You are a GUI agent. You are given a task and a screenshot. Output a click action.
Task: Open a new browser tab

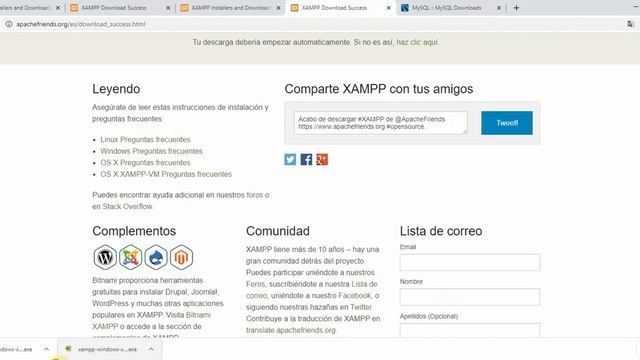pos(516,8)
